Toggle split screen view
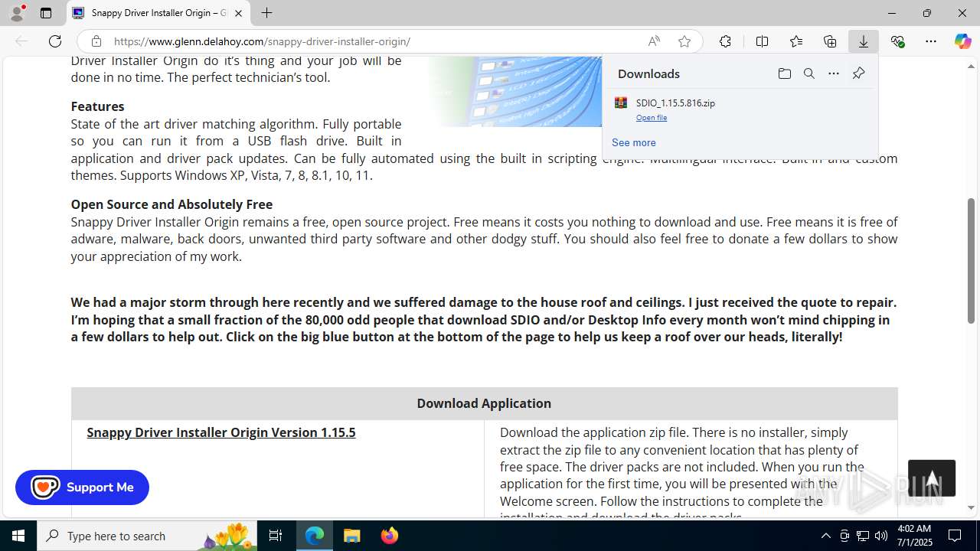This screenshot has height=551, width=980. click(x=762, y=41)
